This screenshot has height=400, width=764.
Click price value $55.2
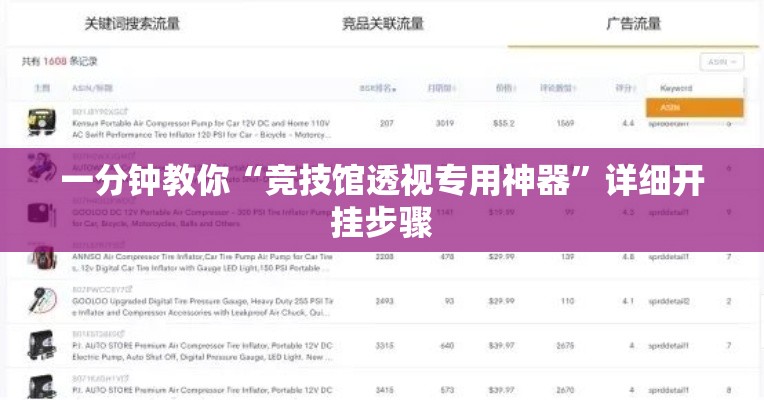pos(503,123)
